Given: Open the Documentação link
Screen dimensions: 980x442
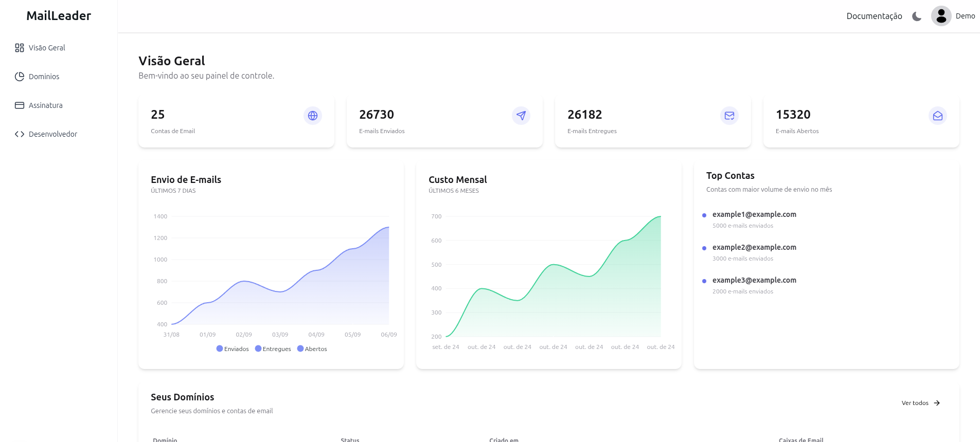Looking at the screenshot, I should click(874, 16).
